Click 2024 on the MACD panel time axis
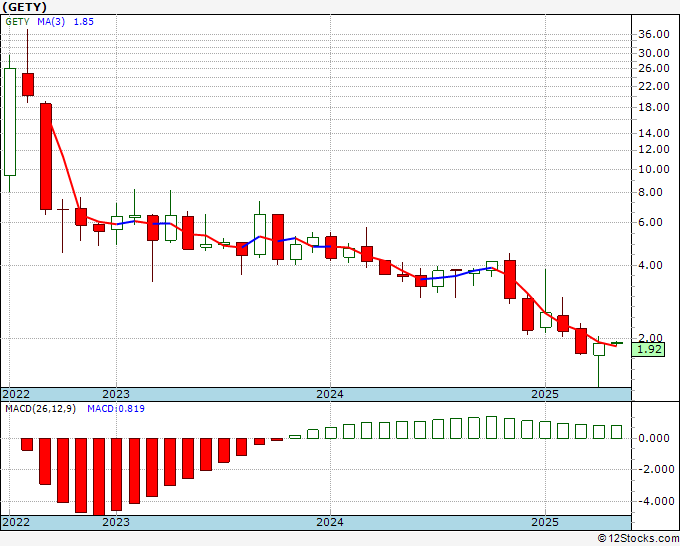 [x=330, y=522]
